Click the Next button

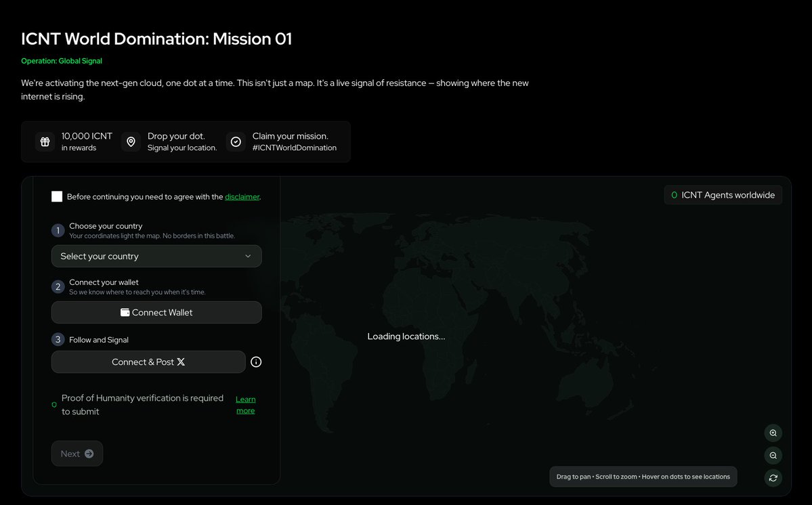(x=77, y=454)
